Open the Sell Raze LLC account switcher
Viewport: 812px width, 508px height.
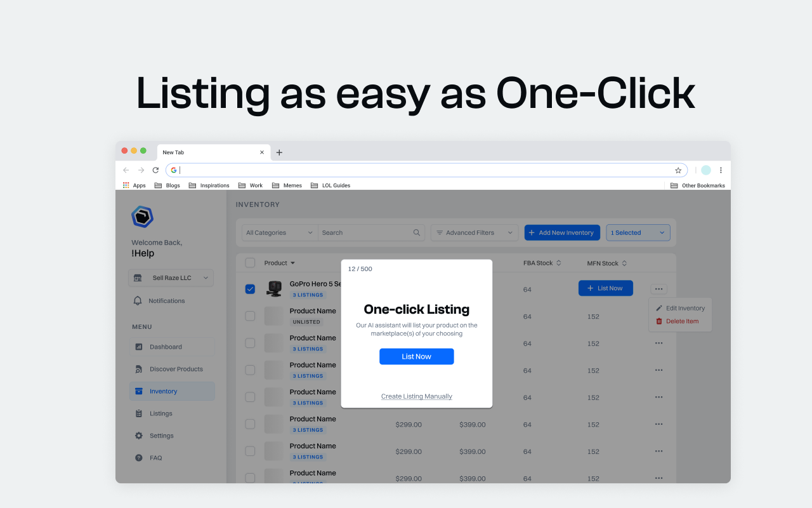[171, 277]
